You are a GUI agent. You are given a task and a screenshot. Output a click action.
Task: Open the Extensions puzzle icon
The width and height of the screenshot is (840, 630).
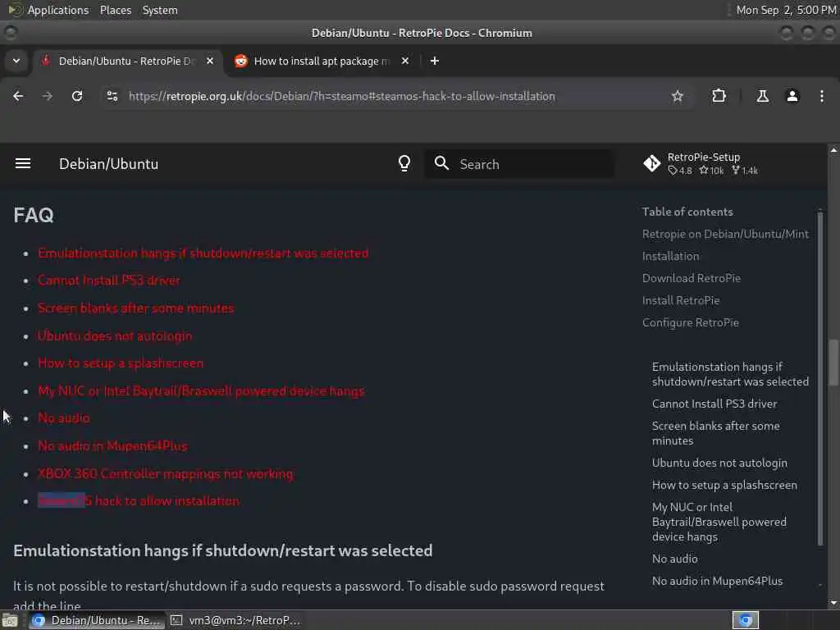coord(719,96)
